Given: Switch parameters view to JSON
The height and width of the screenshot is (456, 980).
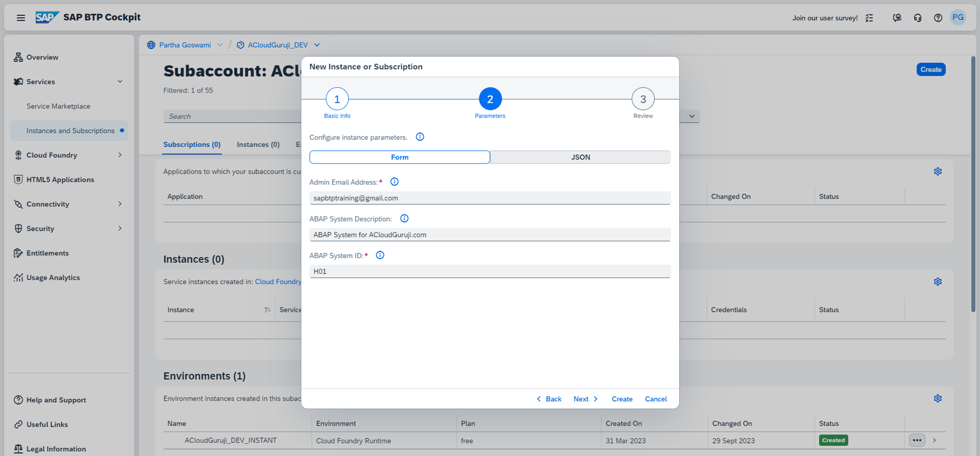Looking at the screenshot, I should point(580,157).
